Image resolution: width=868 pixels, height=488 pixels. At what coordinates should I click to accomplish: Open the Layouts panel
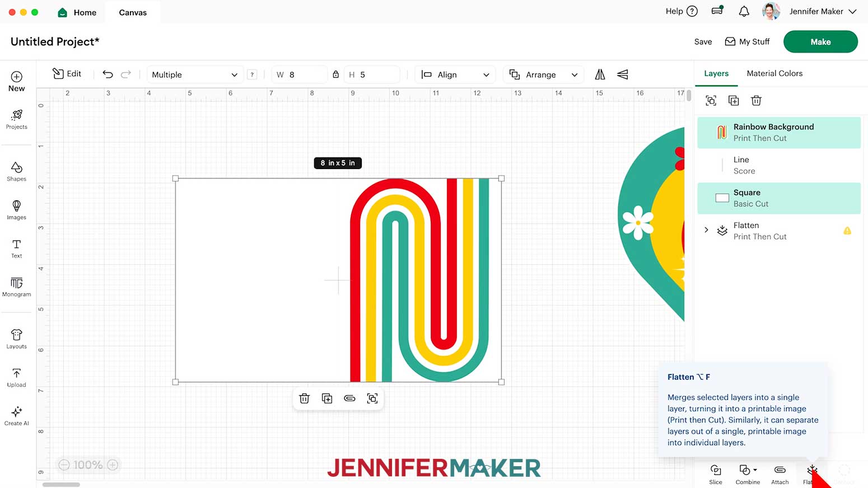point(17,339)
